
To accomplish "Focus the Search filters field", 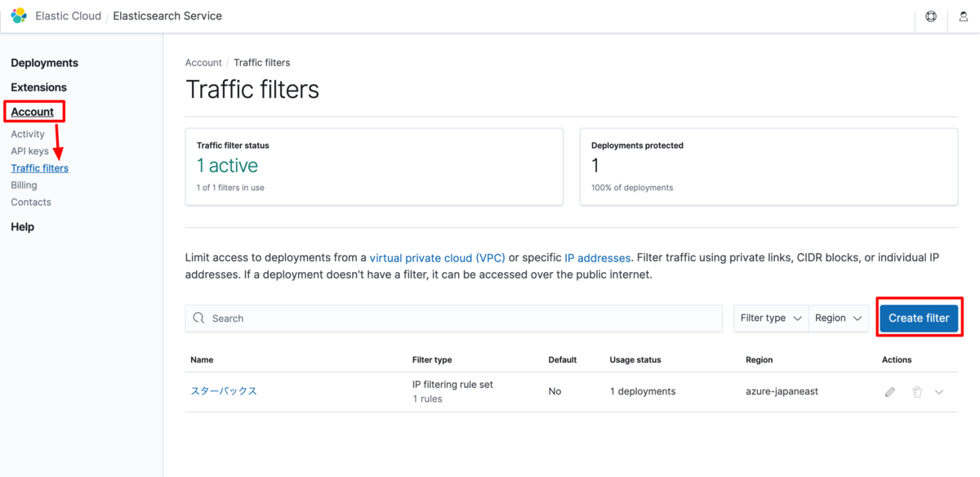I will pos(457,319).
